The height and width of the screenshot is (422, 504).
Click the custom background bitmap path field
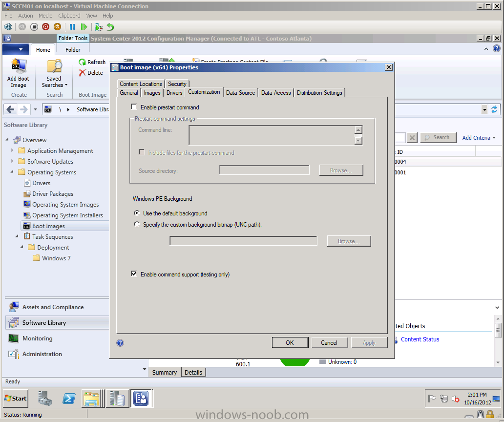pyautogui.click(x=243, y=241)
